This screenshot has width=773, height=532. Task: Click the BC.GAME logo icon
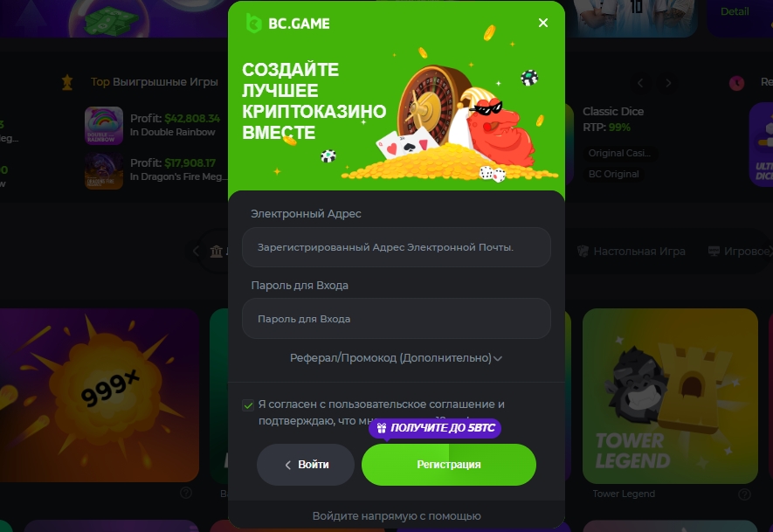pyautogui.click(x=253, y=24)
